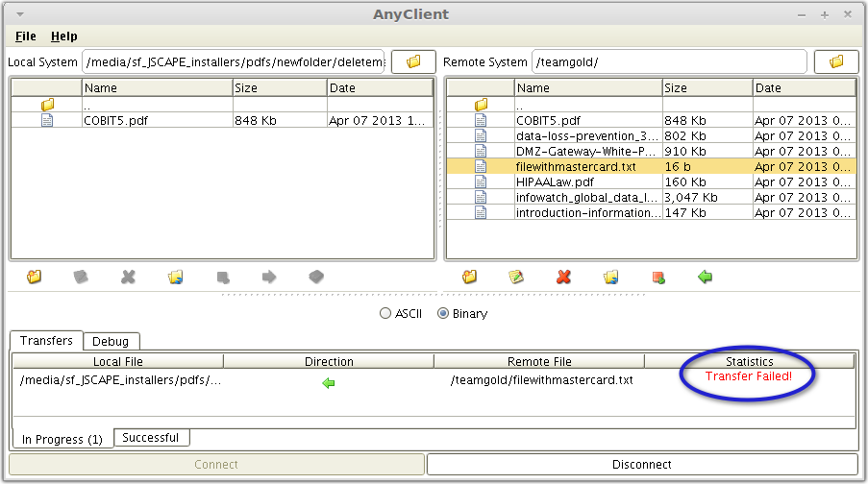Click file icon of local COBIT5.pdf
The image size is (868, 484).
[x=47, y=120]
